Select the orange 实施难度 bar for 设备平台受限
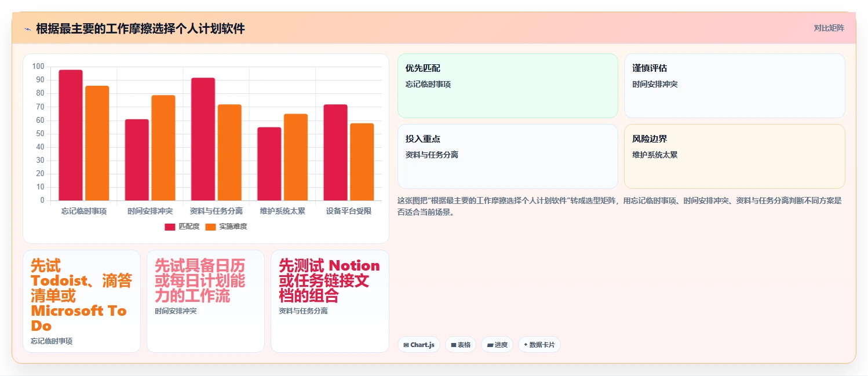Screen dimensions: 868x376 point(362,162)
